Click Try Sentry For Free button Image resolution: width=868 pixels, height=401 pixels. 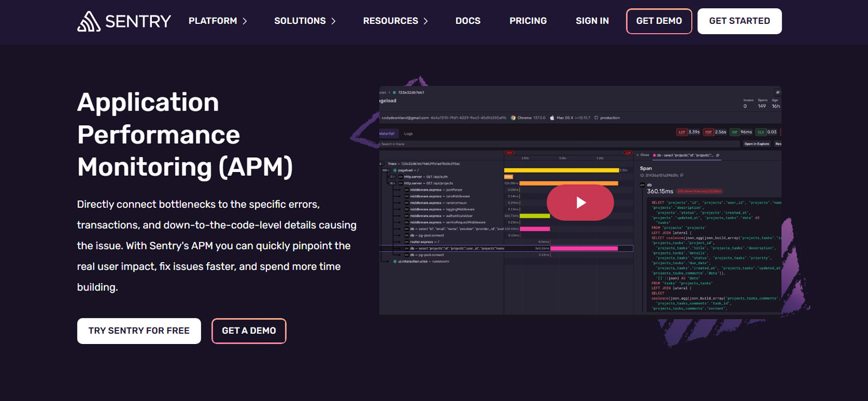pos(139,331)
